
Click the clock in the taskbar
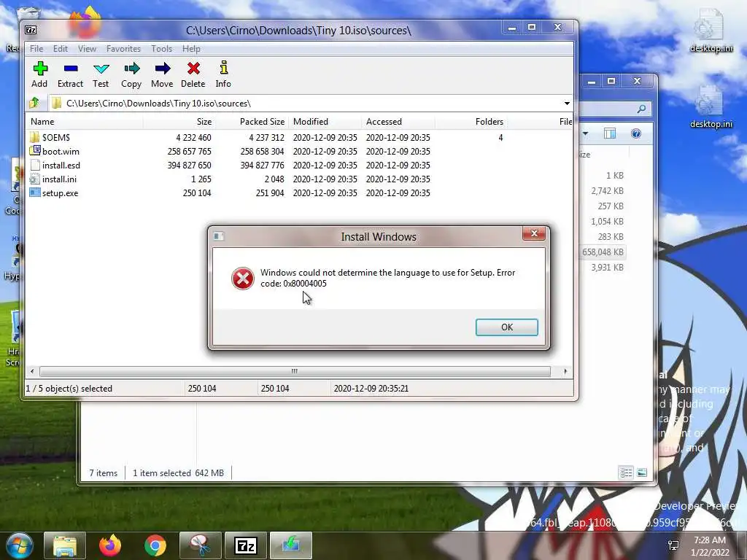click(710, 545)
